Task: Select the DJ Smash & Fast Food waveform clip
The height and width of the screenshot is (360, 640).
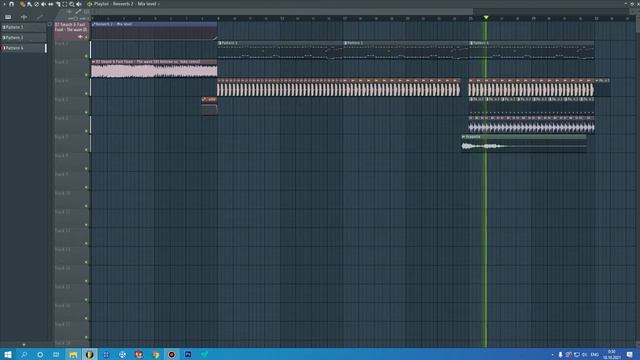Action: tap(154, 71)
